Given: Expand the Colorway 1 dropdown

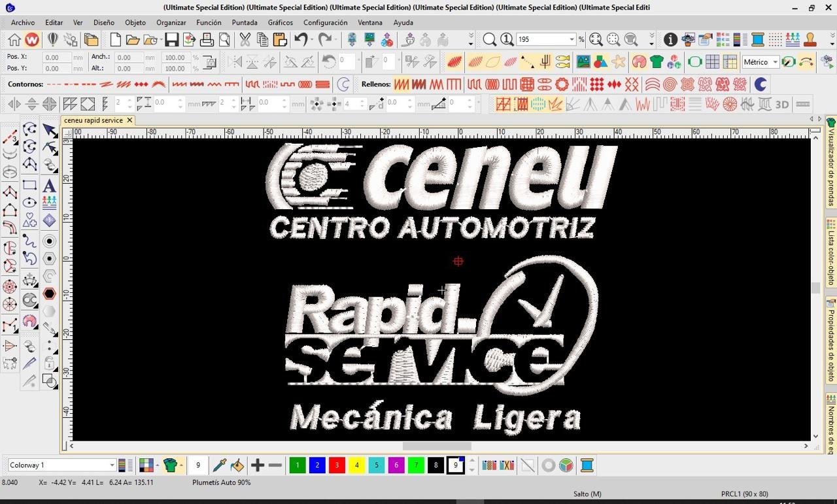Looking at the screenshot, I should [112, 465].
